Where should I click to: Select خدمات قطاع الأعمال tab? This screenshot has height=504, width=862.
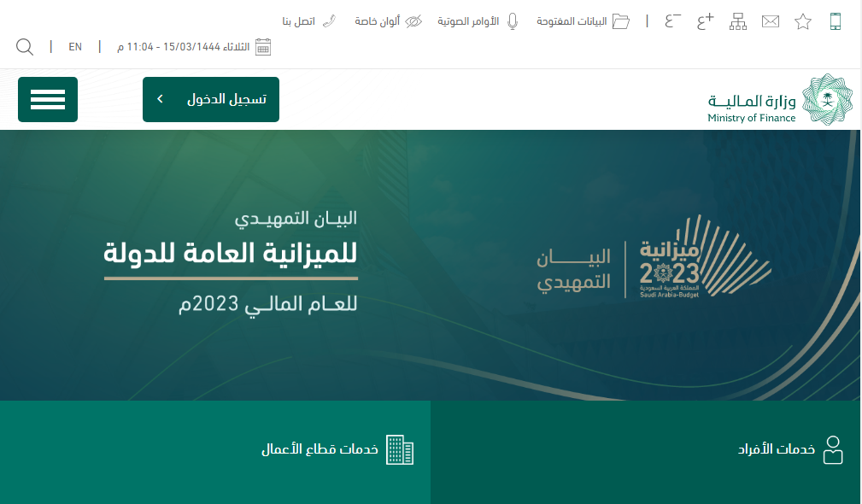[215, 452]
